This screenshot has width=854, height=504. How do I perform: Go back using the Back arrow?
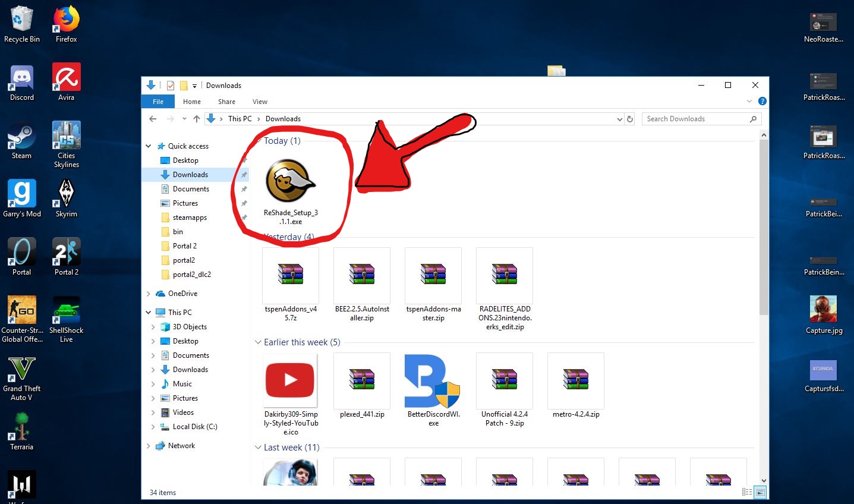[x=153, y=119]
